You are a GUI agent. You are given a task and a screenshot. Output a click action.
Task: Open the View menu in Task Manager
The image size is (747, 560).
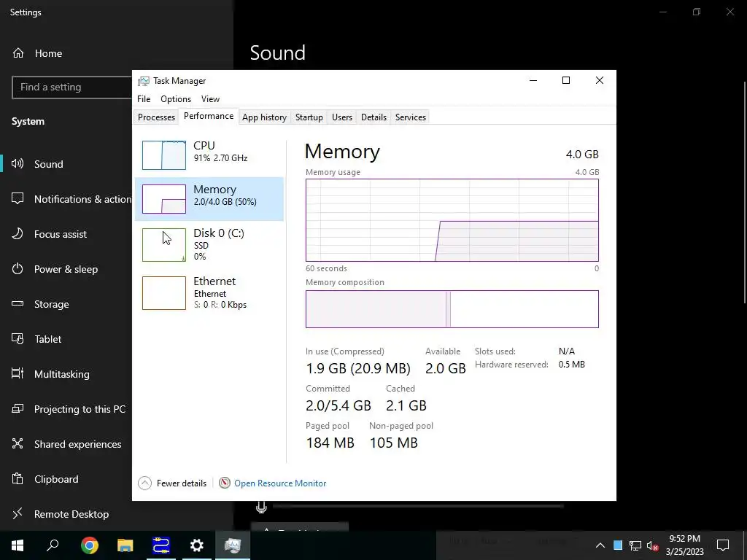(x=210, y=99)
